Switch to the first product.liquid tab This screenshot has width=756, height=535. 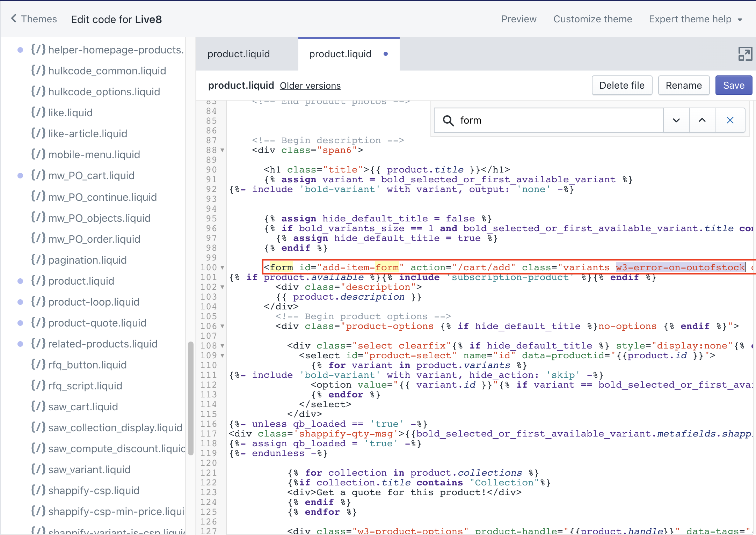point(239,54)
